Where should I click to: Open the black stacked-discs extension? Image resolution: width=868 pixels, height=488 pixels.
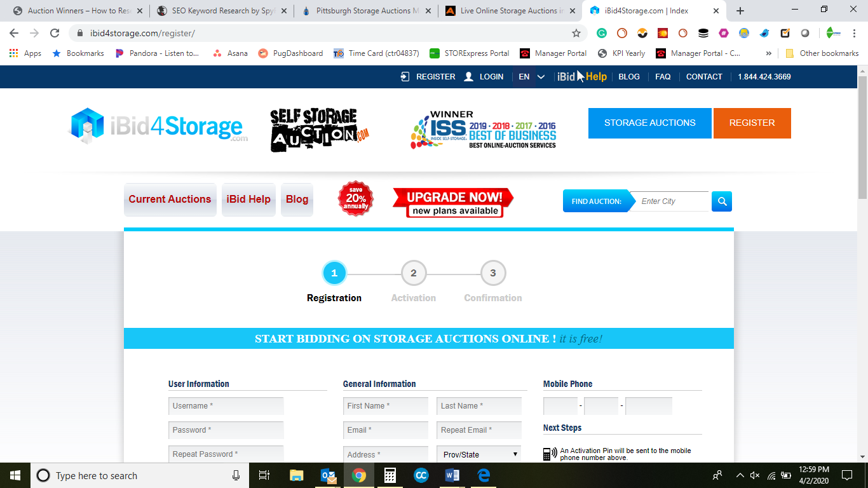pyautogui.click(x=703, y=33)
